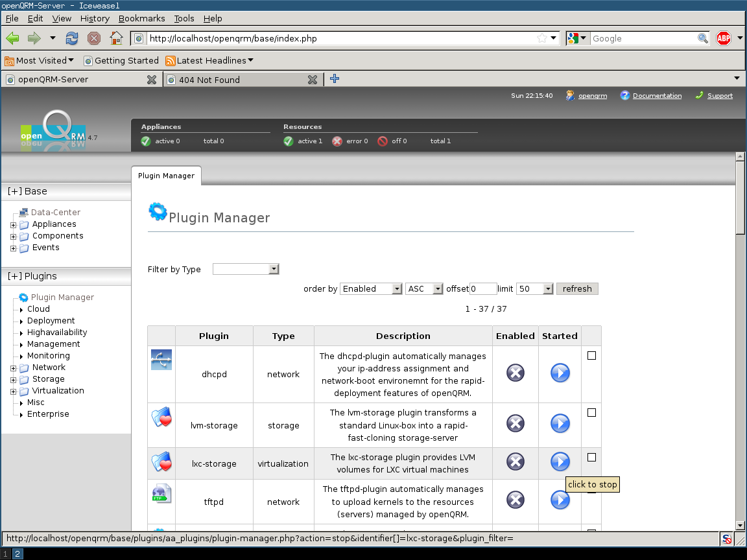
Task: Select the Plugin Manager page tab
Action: click(x=166, y=175)
